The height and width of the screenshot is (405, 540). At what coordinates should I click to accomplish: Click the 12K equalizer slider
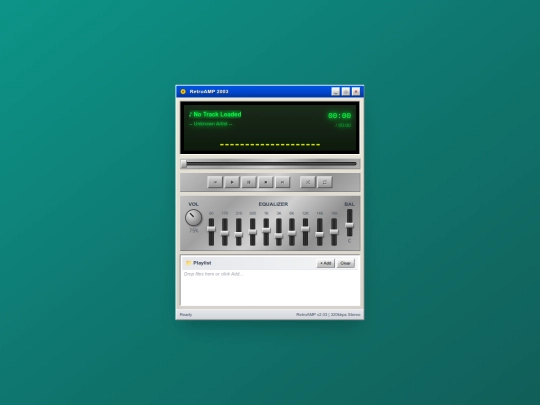[x=305, y=232]
